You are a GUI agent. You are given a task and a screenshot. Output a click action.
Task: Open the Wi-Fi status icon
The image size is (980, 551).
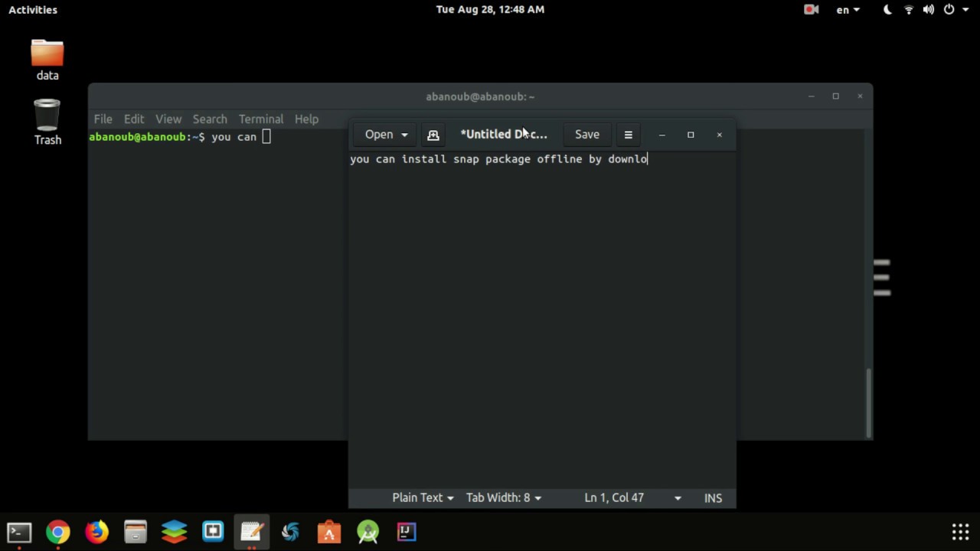click(909, 10)
